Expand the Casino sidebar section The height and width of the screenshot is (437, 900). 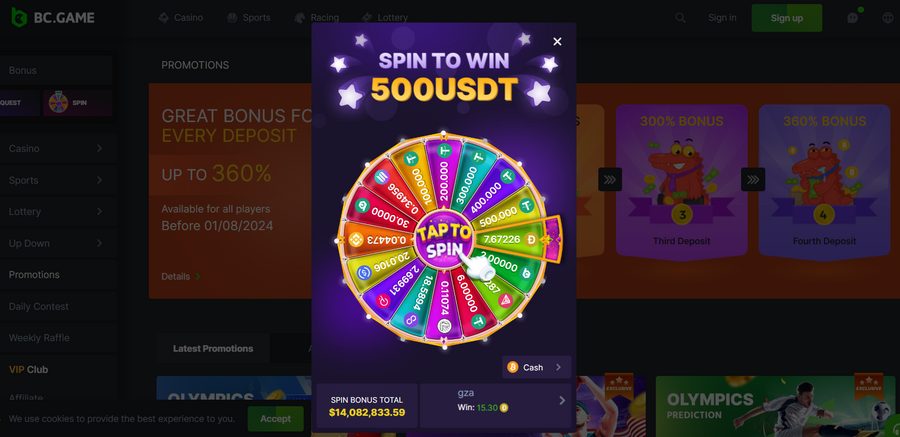[56, 148]
